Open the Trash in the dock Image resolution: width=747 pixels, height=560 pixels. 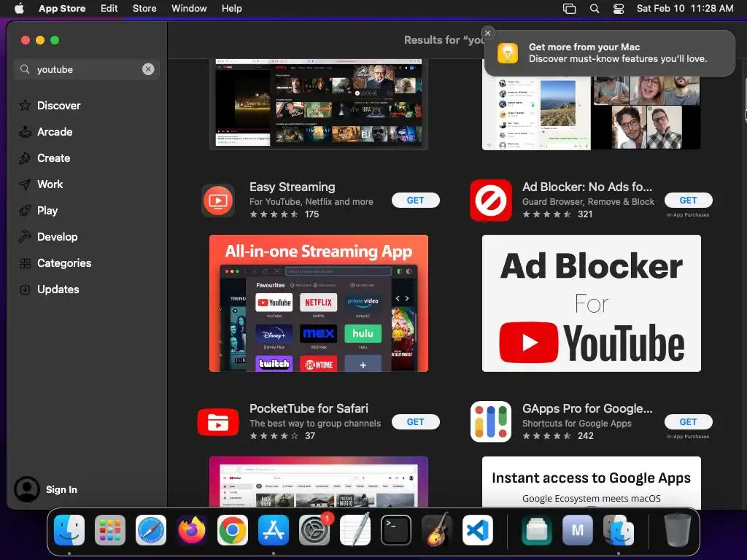[678, 530]
